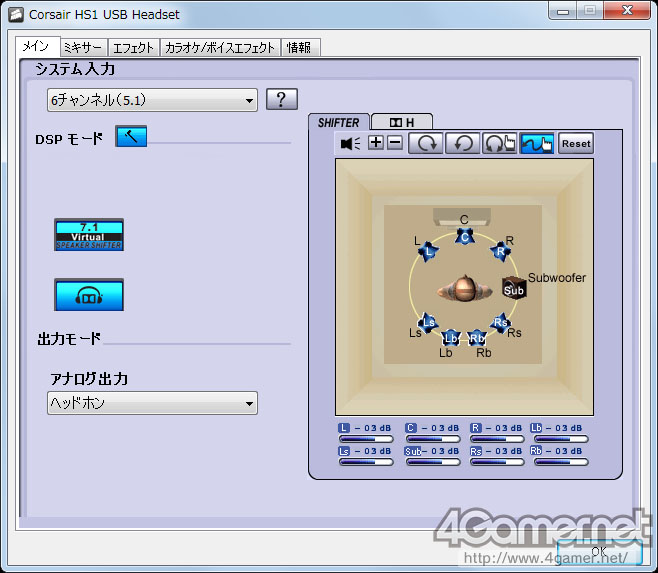Select the Rb rear speaker icon
The height and width of the screenshot is (573, 658).
pyautogui.click(x=477, y=338)
